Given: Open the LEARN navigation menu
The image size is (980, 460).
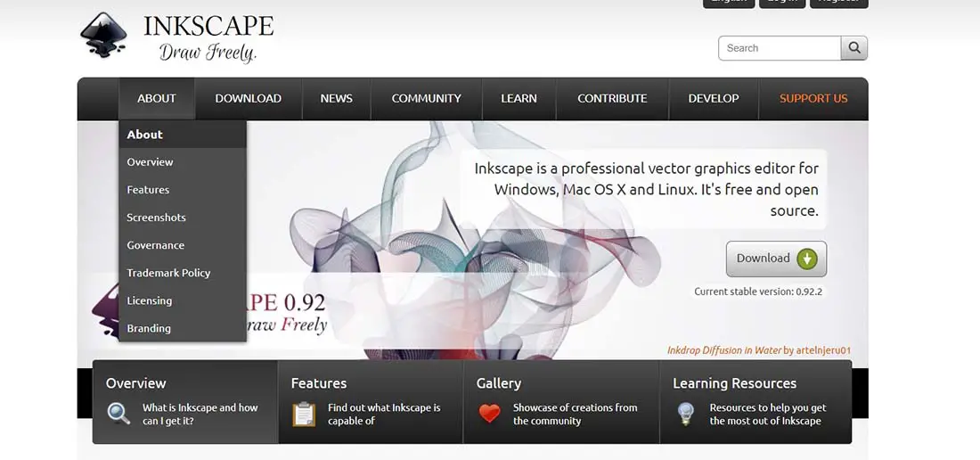Looking at the screenshot, I should point(519,98).
